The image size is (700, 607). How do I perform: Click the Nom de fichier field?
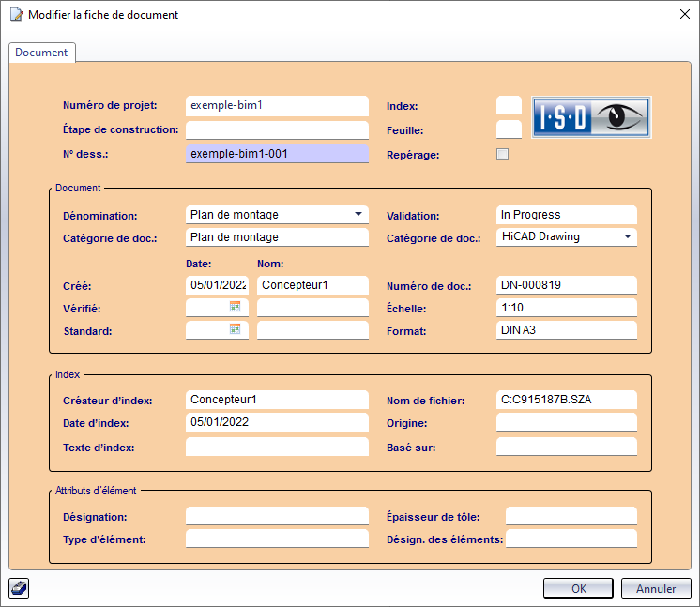pyautogui.click(x=566, y=400)
